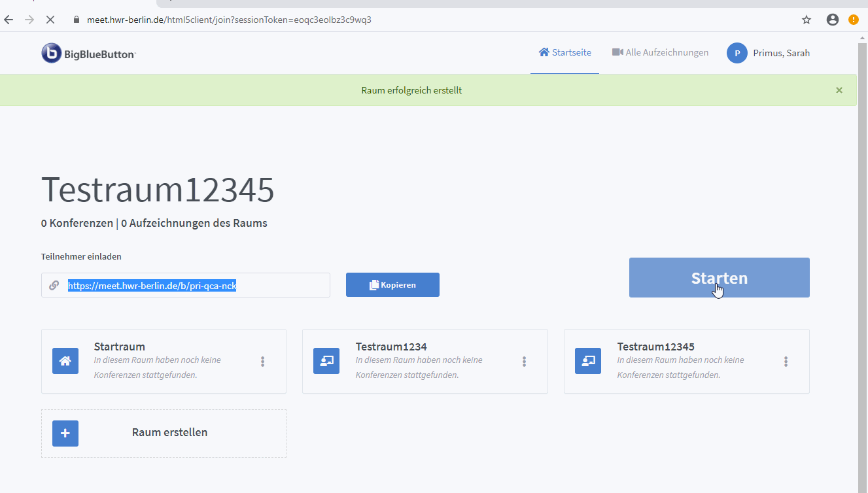This screenshot has height=493, width=868.
Task: Click the plus icon to create room
Action: coord(65,433)
